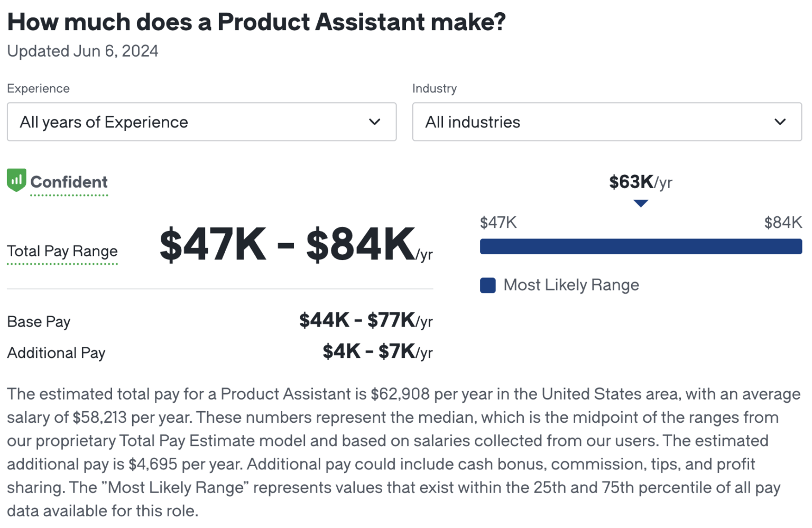The height and width of the screenshot is (528, 812).
Task: Click the Updated Jun 6, 2024 text
Action: (82, 51)
